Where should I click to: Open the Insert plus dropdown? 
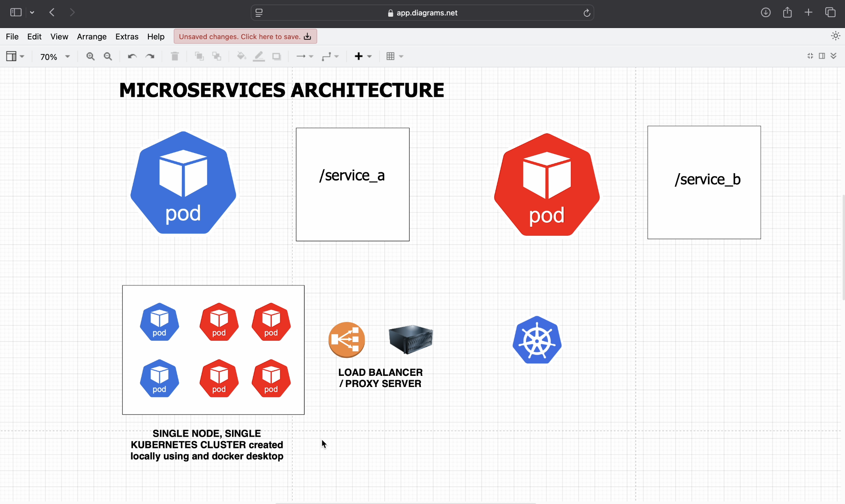[x=363, y=56]
